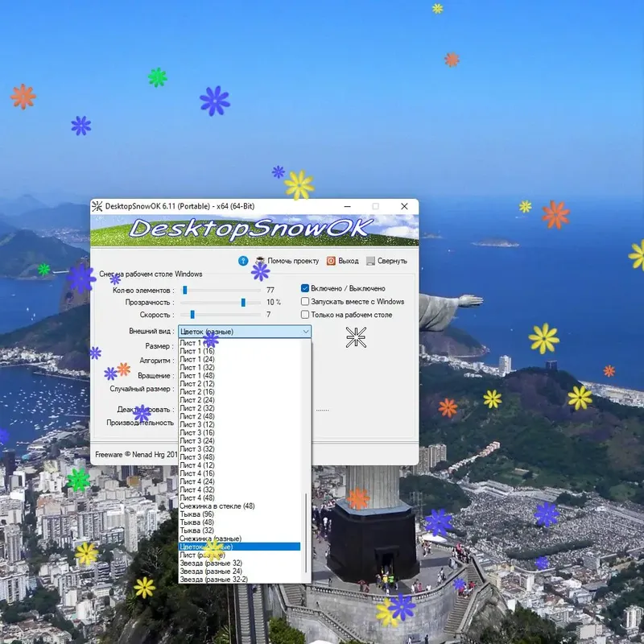The height and width of the screenshot is (644, 644).
Task: Select Снежинка в стекле (48) option
Action: point(239,506)
